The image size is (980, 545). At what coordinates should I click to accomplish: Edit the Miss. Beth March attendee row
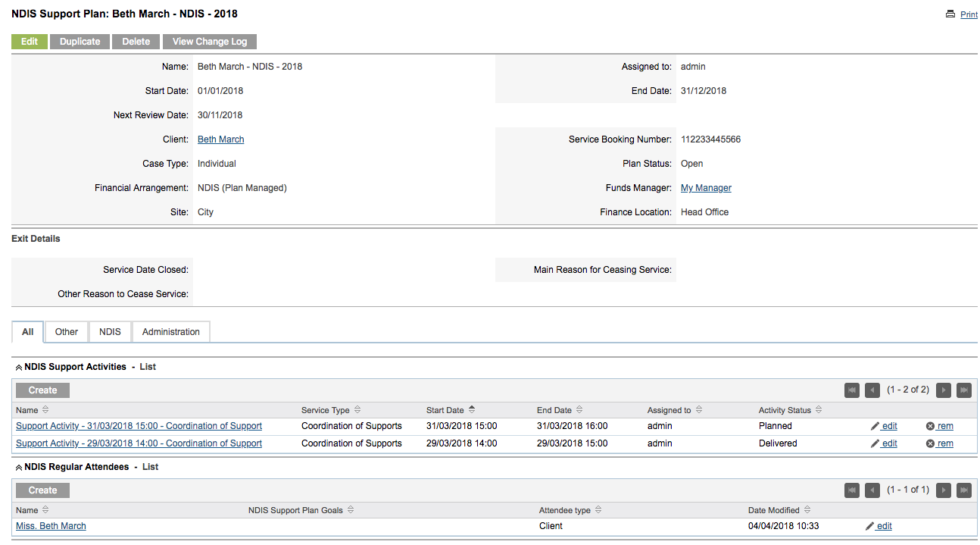(879, 526)
